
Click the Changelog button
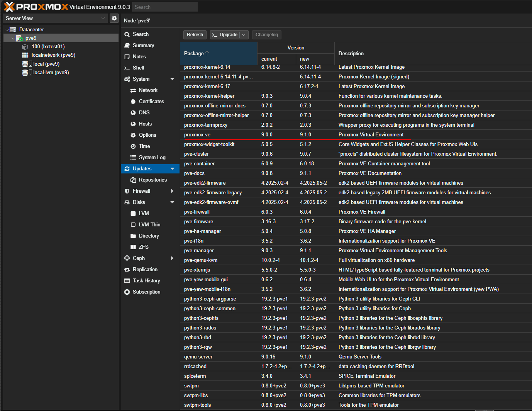point(266,34)
